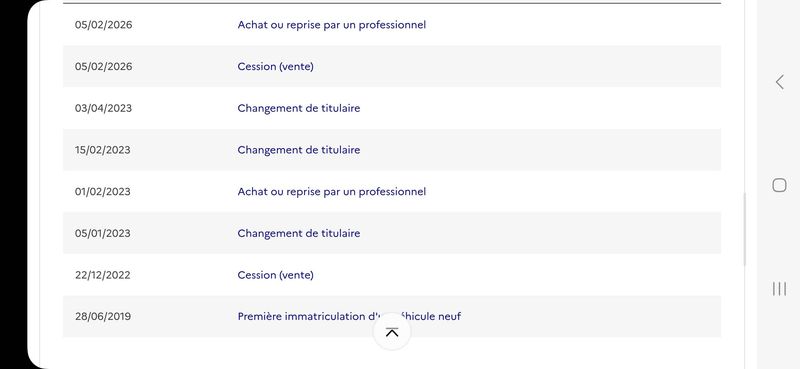
Task: Open 05/01/2023 Changement de titulaire
Action: [392, 233]
